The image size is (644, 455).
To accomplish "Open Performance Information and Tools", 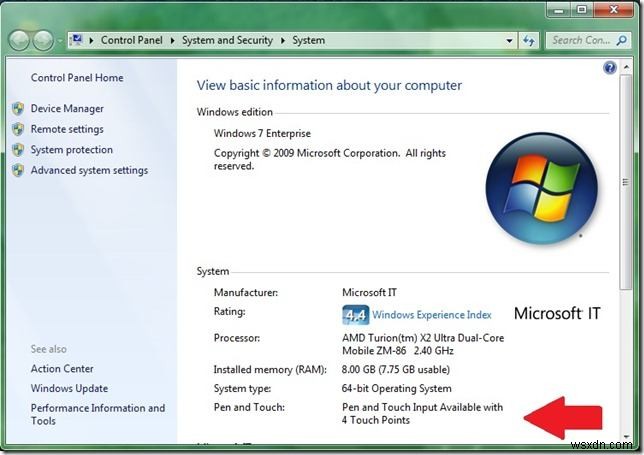I will click(98, 414).
